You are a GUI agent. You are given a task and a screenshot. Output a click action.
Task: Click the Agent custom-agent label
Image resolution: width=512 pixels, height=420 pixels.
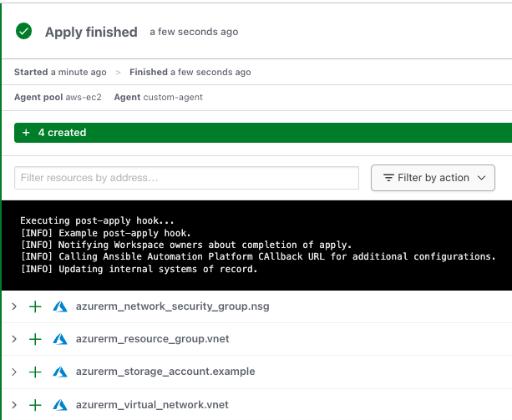pyautogui.click(x=159, y=97)
